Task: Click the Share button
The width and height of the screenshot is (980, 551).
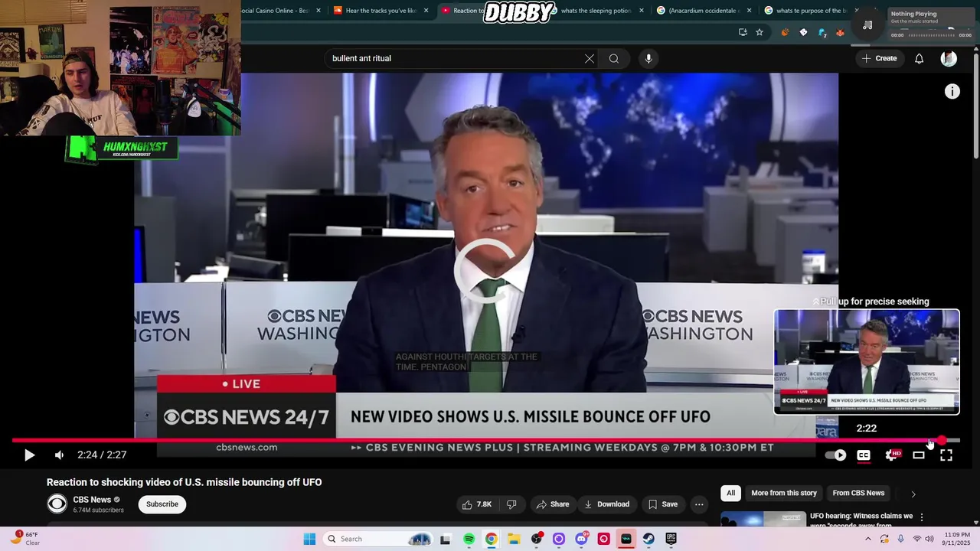Action: point(553,504)
